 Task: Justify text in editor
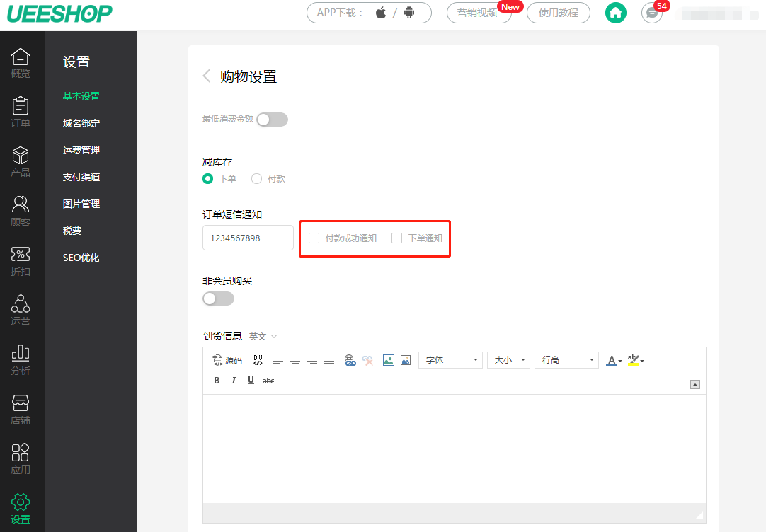[329, 360]
